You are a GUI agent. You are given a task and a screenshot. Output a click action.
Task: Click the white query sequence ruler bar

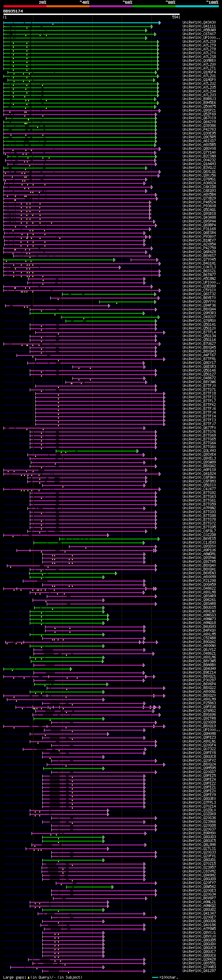(x=92, y=15)
